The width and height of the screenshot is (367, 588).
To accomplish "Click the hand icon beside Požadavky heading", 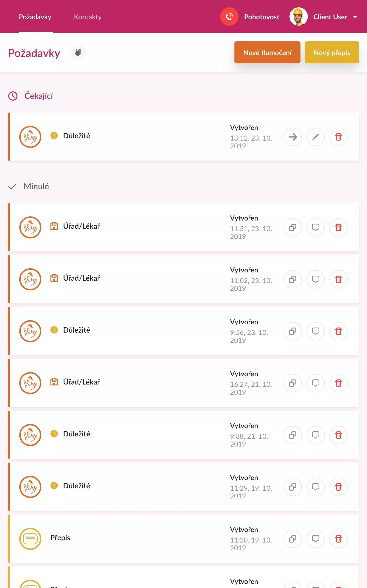I will point(78,52).
